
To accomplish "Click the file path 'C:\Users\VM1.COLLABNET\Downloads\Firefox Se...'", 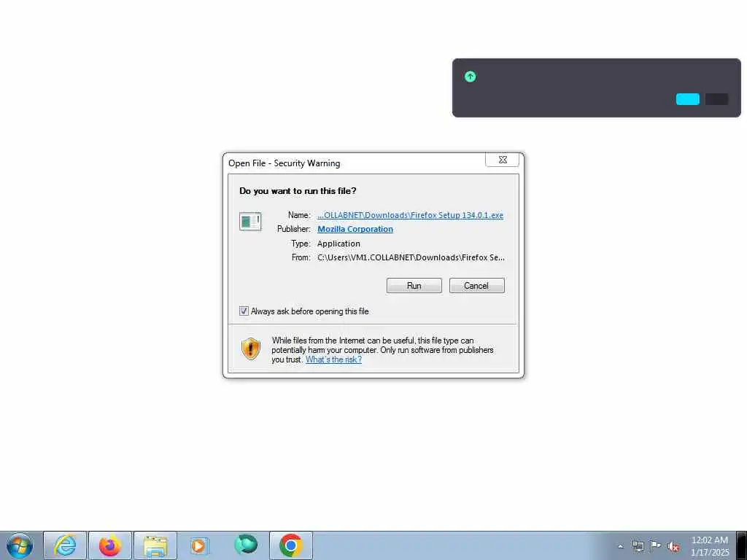I will point(411,257).
